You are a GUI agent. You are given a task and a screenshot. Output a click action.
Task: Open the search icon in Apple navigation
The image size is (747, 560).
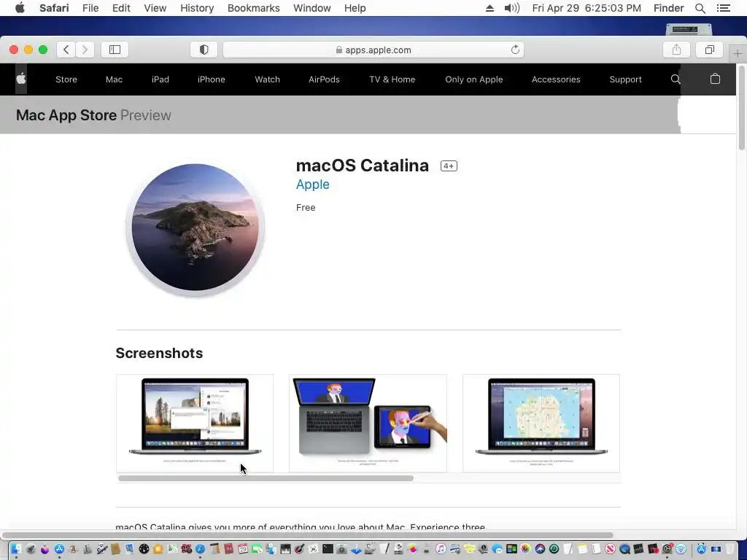pos(675,79)
